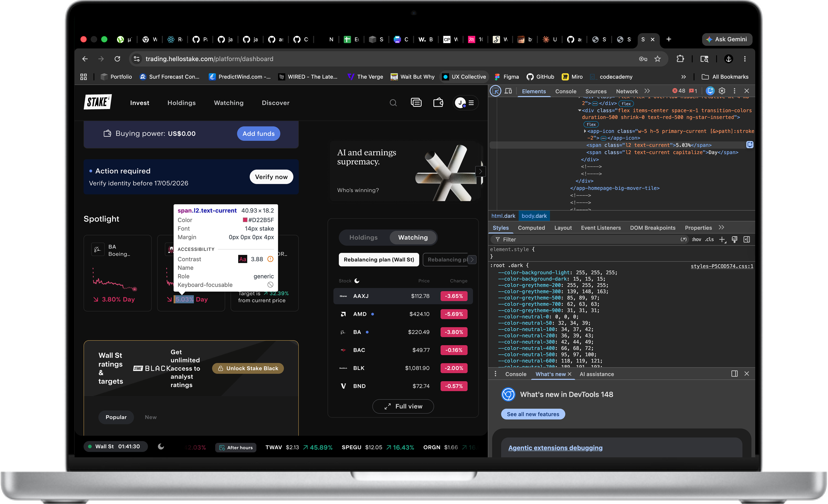
Task: Click new style rule plus icon
Action: click(x=722, y=240)
